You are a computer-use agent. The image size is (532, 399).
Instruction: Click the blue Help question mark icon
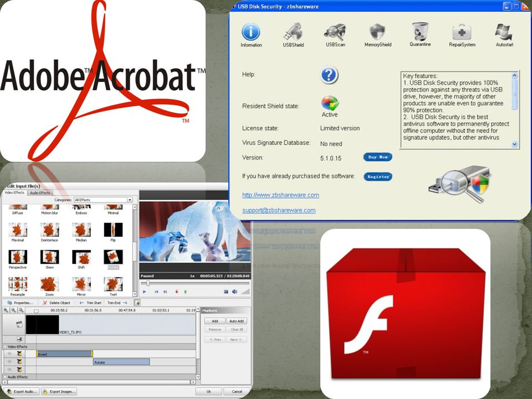329,75
